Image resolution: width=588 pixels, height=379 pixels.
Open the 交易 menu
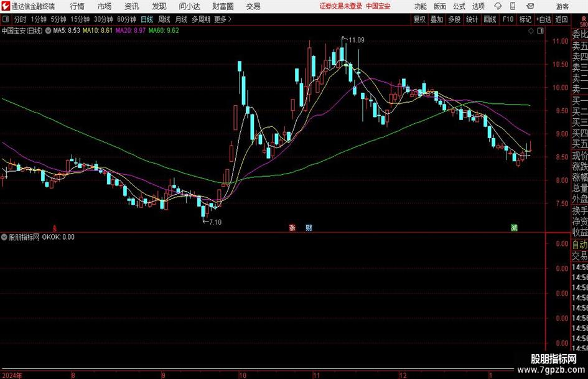click(x=253, y=6)
